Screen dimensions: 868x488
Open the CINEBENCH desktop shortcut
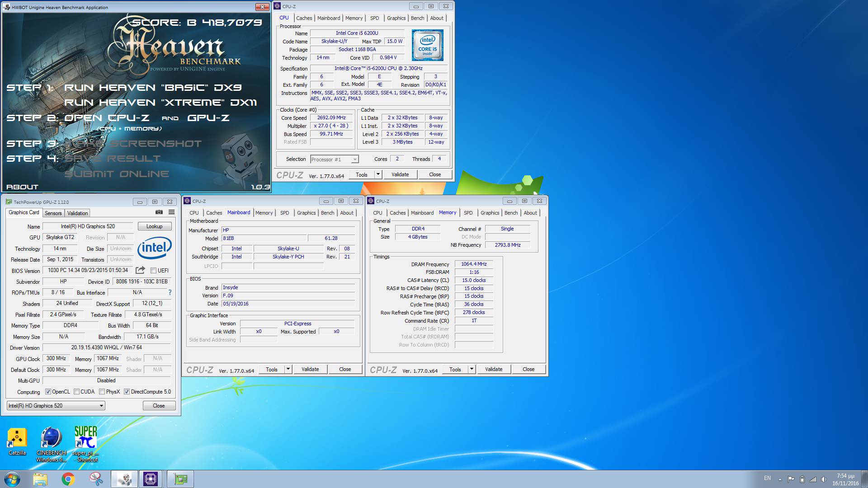[x=51, y=444]
